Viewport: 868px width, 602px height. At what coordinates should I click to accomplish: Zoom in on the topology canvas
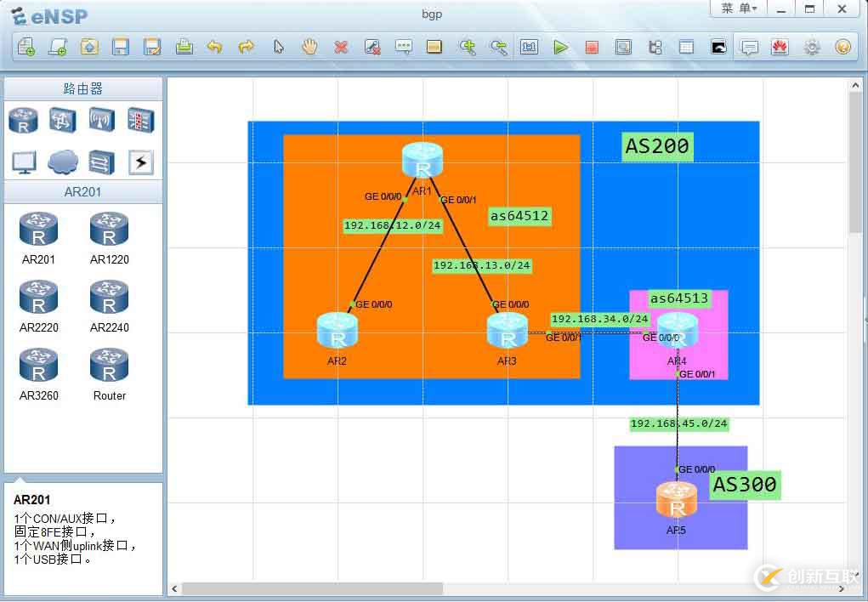click(x=468, y=47)
